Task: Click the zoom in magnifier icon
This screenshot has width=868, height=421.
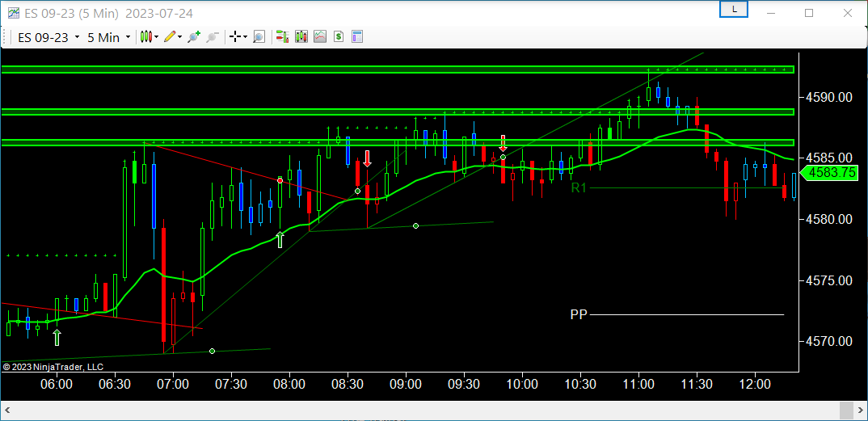Action: pyautogui.click(x=193, y=37)
